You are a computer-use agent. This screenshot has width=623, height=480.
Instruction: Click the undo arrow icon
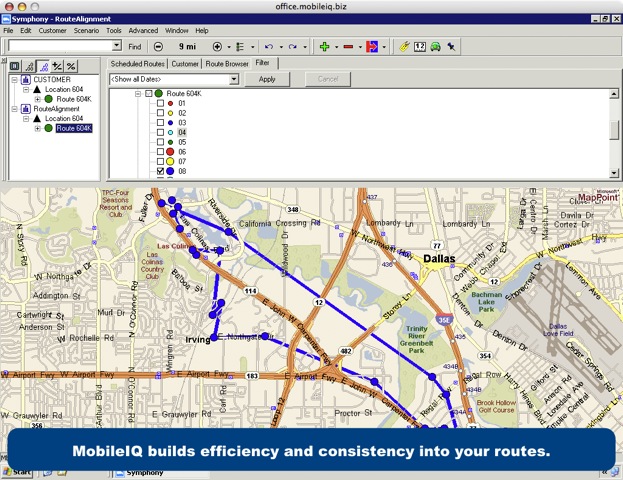point(268,46)
